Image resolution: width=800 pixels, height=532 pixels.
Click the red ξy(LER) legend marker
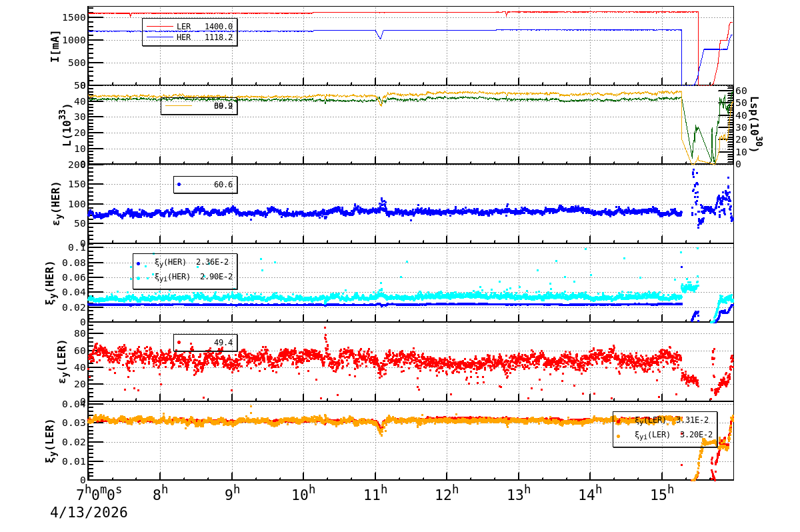pyautogui.click(x=618, y=421)
